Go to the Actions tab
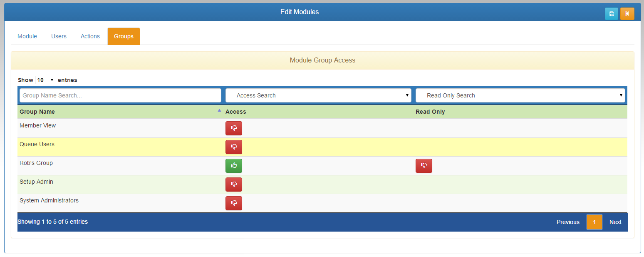644x257 pixels. 90,36
